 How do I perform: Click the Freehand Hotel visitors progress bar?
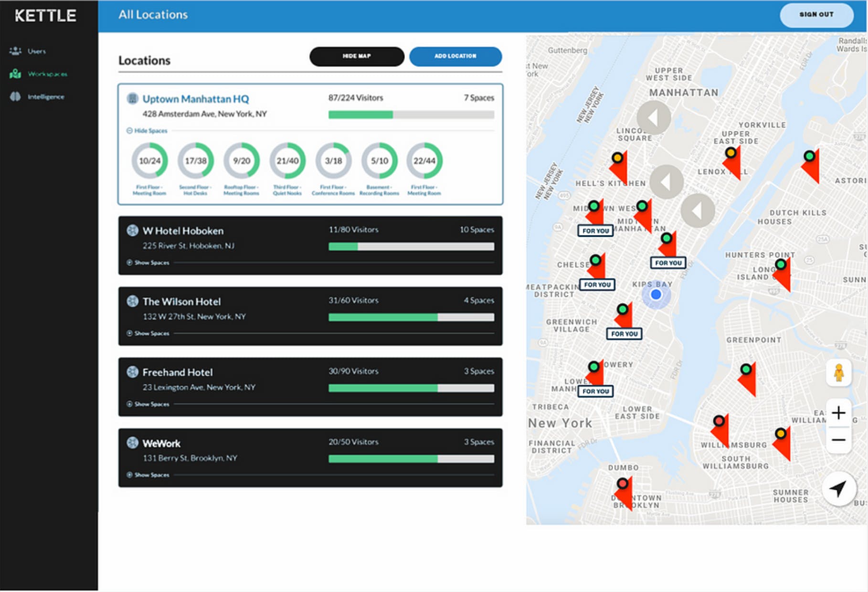point(411,388)
